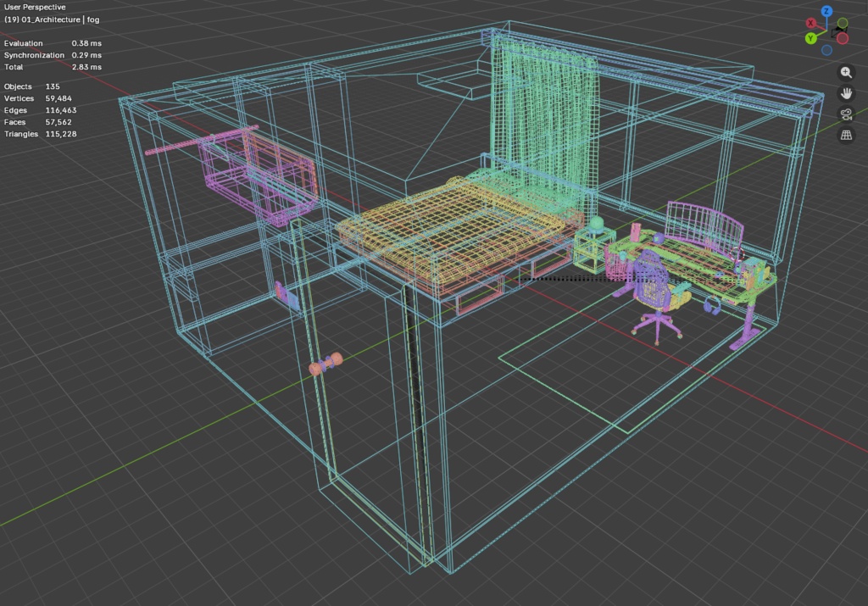The image size is (868, 606).
Task: Click the unlabeled blue negative Z gizmo circle
Action: (x=826, y=50)
